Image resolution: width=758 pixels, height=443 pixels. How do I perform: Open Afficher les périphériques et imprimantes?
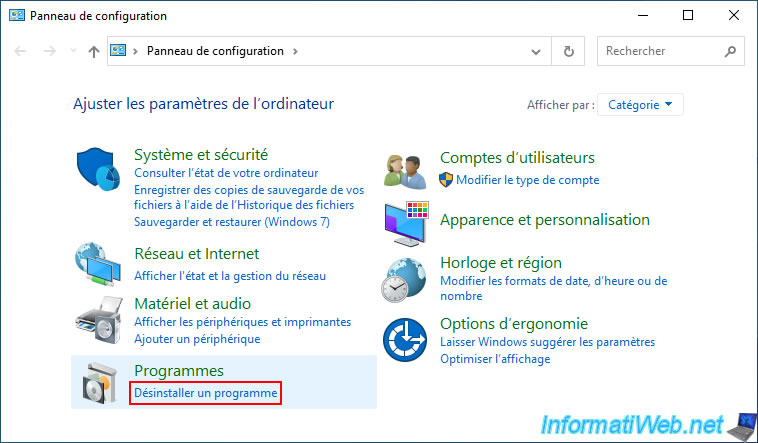243,322
